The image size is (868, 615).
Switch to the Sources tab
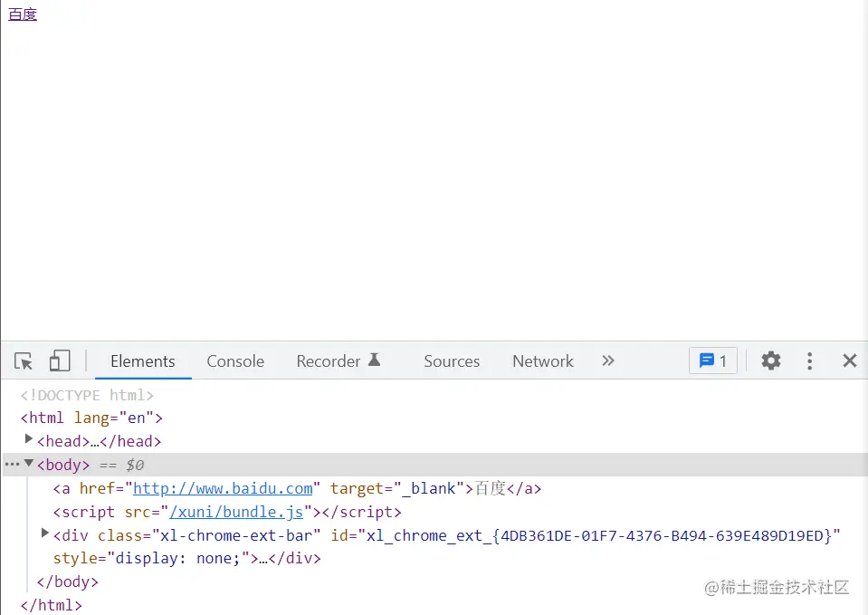(452, 361)
